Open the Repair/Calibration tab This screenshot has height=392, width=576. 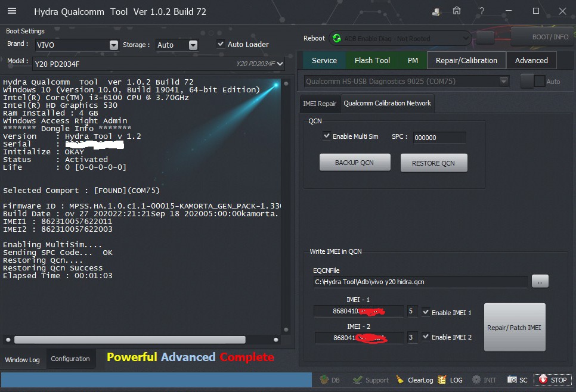tap(466, 61)
